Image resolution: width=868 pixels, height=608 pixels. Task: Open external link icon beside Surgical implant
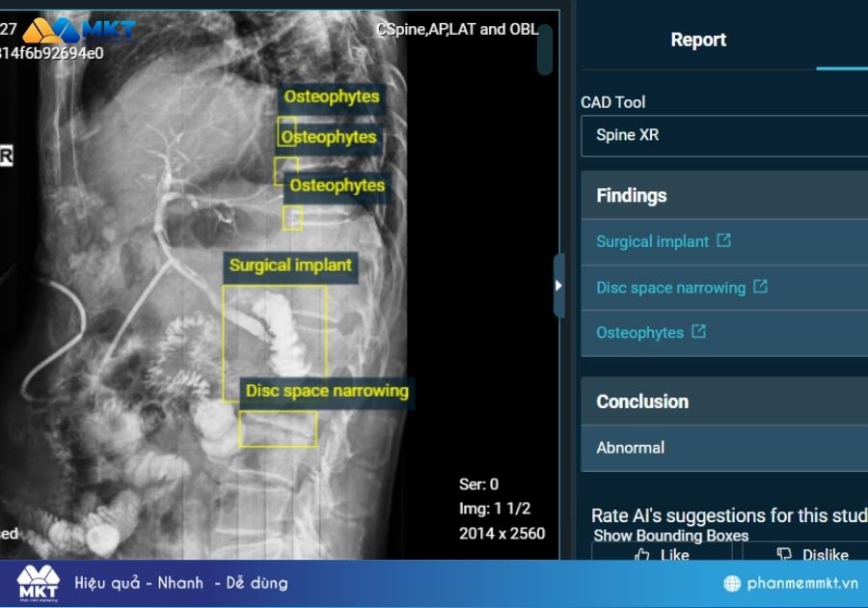[723, 240]
